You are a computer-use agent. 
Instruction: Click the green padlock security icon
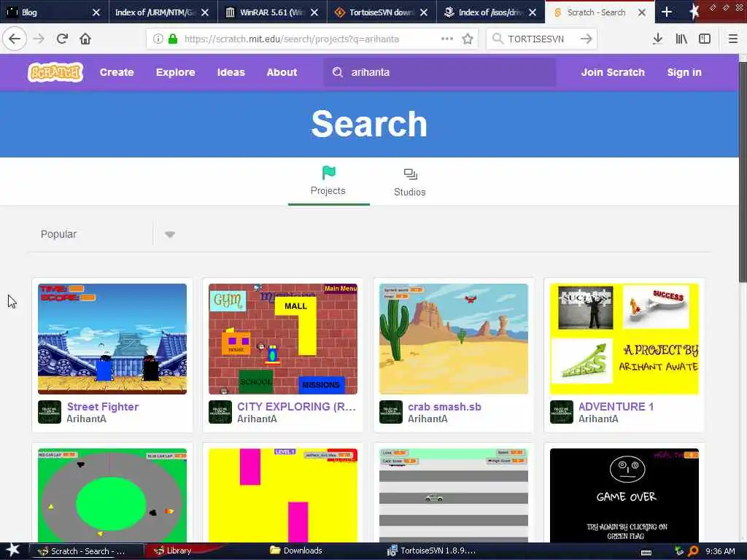[x=173, y=39]
